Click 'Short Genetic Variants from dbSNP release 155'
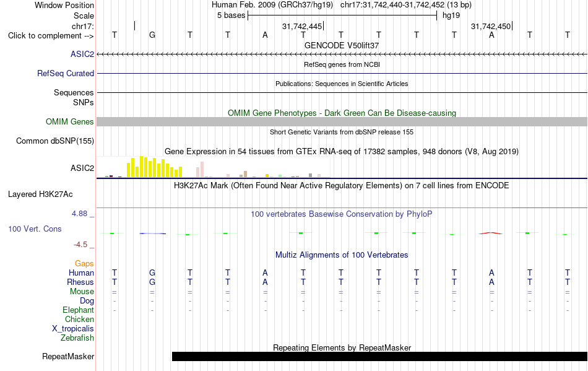Screen dimensions: 588x371 click(342, 132)
